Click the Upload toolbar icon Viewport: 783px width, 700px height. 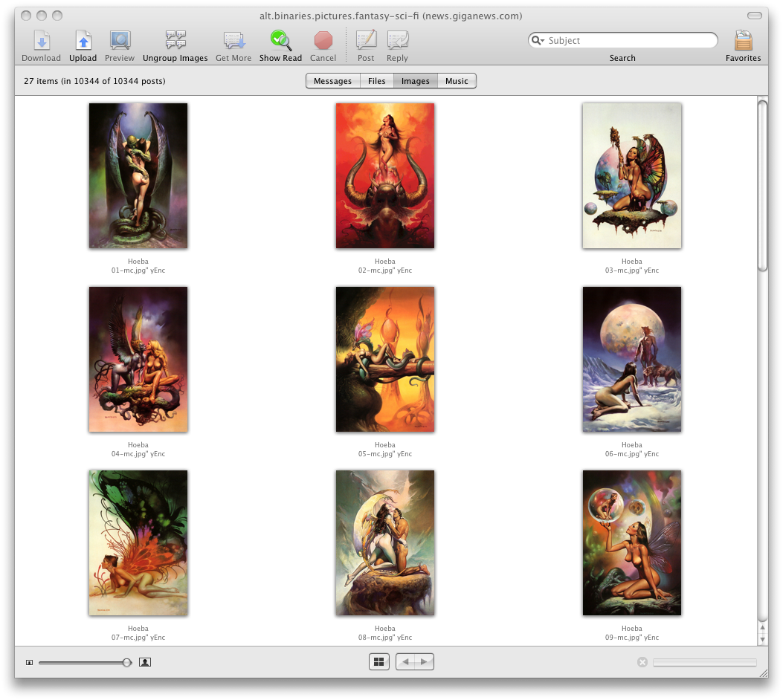tap(83, 40)
